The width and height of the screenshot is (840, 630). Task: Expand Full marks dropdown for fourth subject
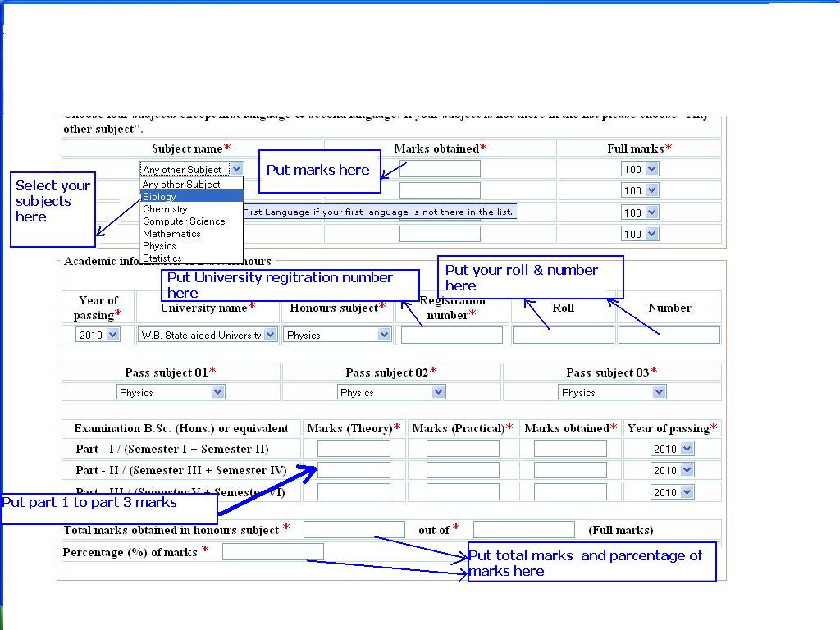(640, 234)
